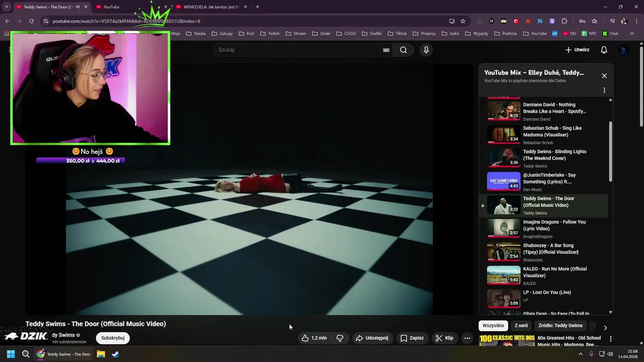Open the Zakupy bookmarks folder

222,34
